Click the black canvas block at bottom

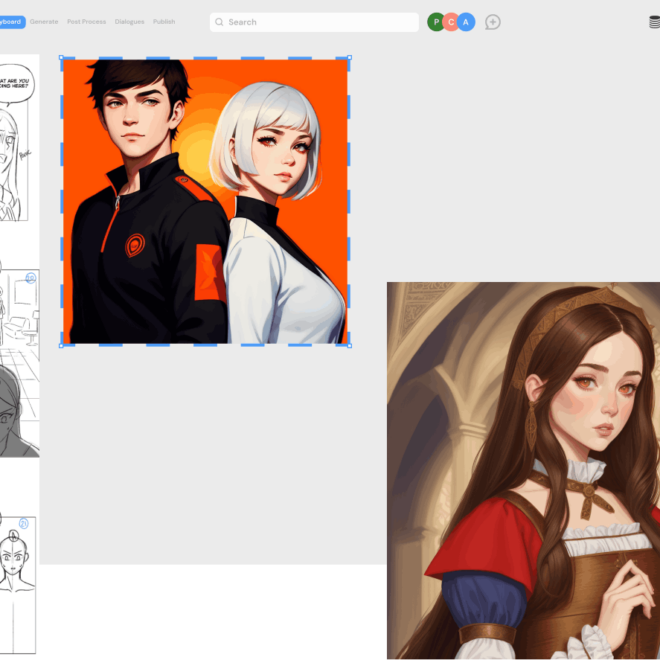[212, 612]
